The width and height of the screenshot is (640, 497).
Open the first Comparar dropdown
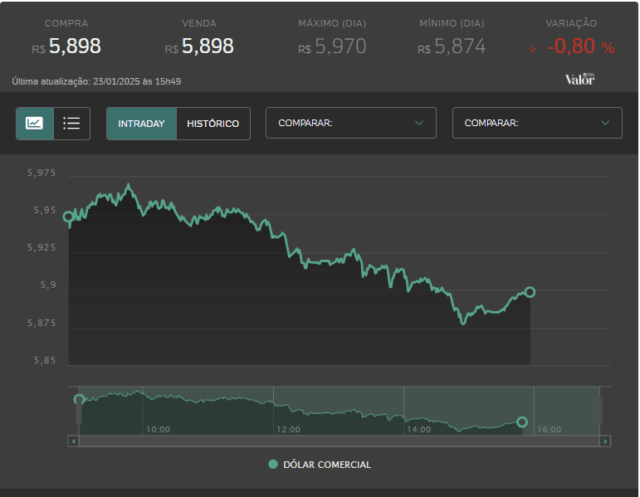coord(351,123)
